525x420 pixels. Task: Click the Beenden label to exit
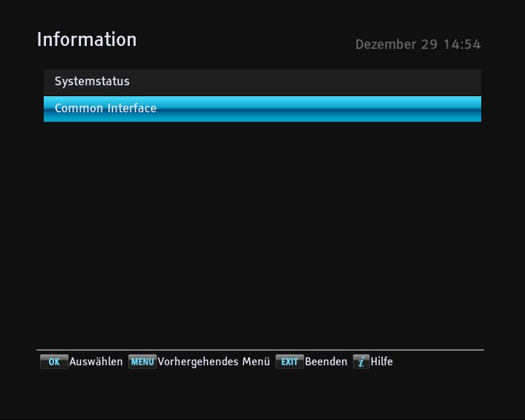click(x=326, y=362)
